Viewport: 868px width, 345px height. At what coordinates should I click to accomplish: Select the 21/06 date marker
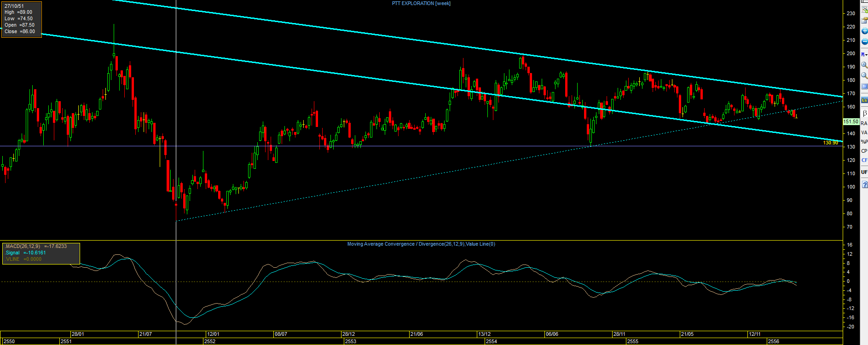[x=417, y=334]
